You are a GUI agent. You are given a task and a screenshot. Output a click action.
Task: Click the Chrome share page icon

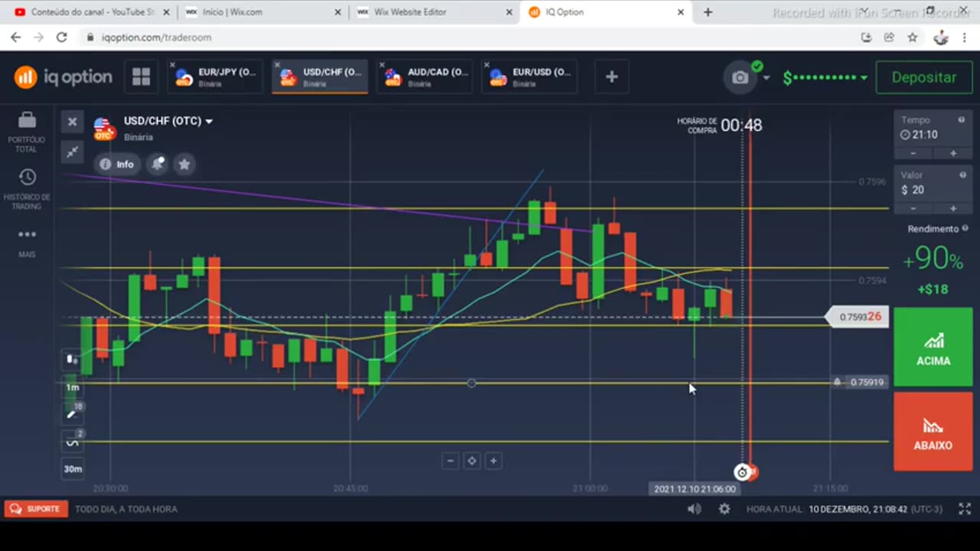pyautogui.click(x=889, y=37)
